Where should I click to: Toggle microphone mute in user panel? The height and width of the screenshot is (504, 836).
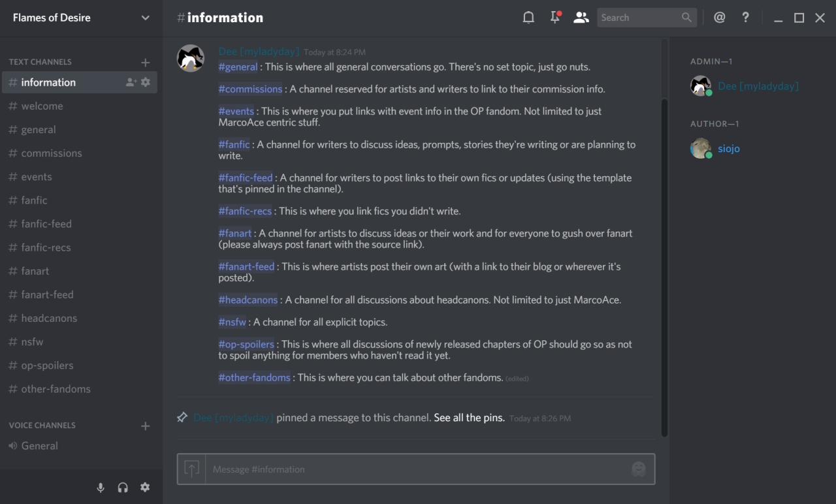[101, 488]
